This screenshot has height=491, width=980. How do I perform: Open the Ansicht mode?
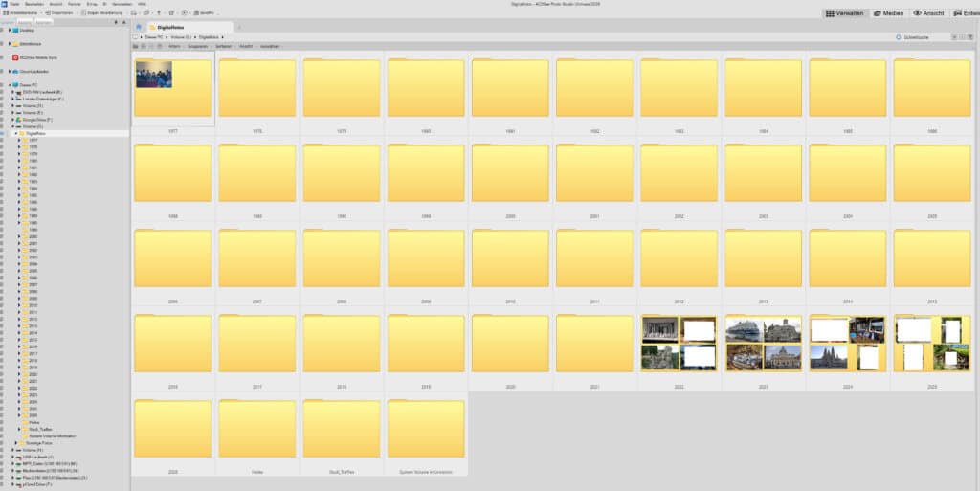930,13
